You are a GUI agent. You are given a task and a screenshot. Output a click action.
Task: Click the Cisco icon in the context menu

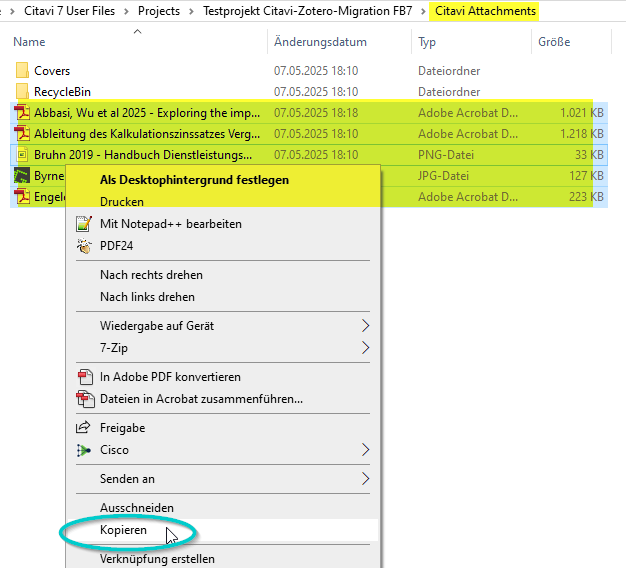(x=83, y=450)
